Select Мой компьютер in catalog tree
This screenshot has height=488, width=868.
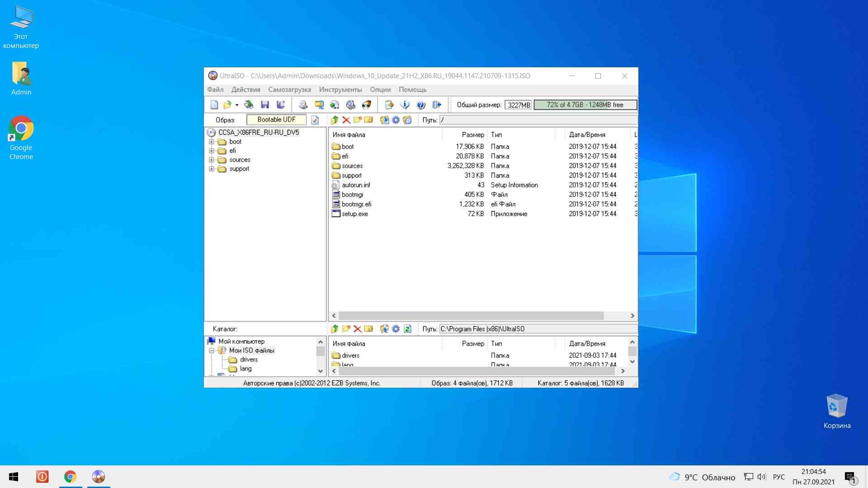tap(241, 342)
